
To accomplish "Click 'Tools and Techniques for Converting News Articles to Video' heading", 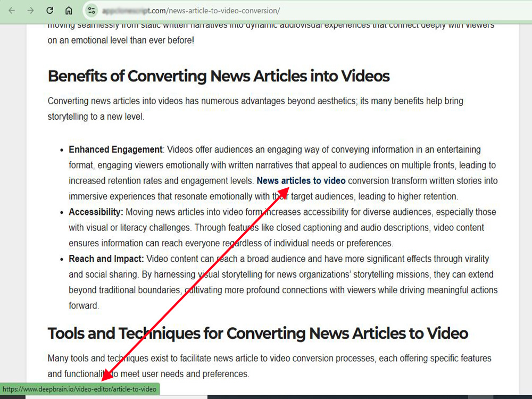I will 258,333.
